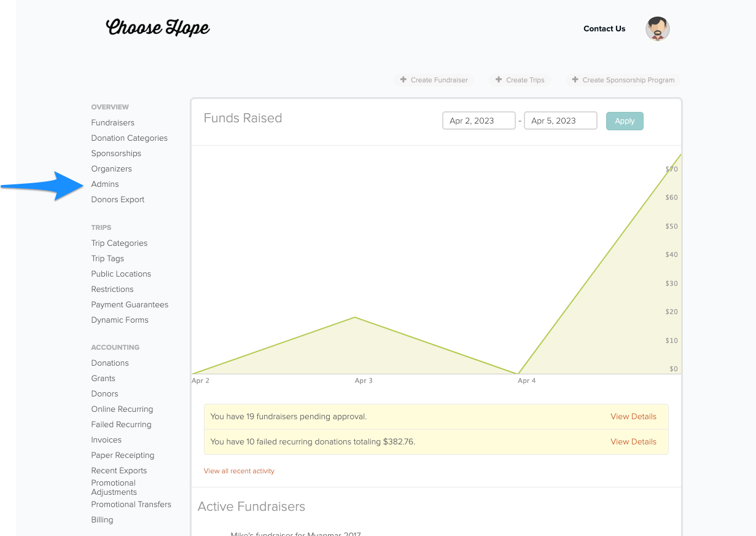Viewport: 756px width, 536px height.
Task: View Details for pending fundraisers
Action: tap(633, 417)
